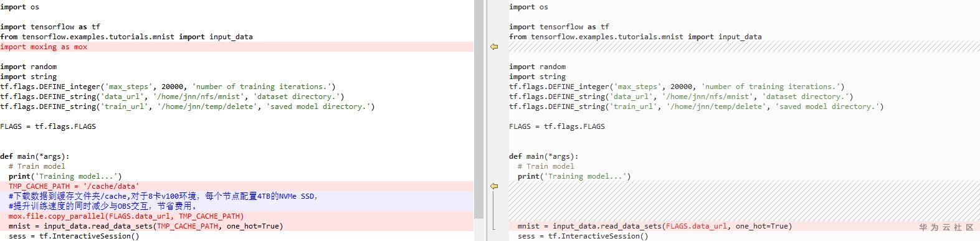Click 'import string' in the left pane
This screenshot has width=980, height=241.
point(28,77)
